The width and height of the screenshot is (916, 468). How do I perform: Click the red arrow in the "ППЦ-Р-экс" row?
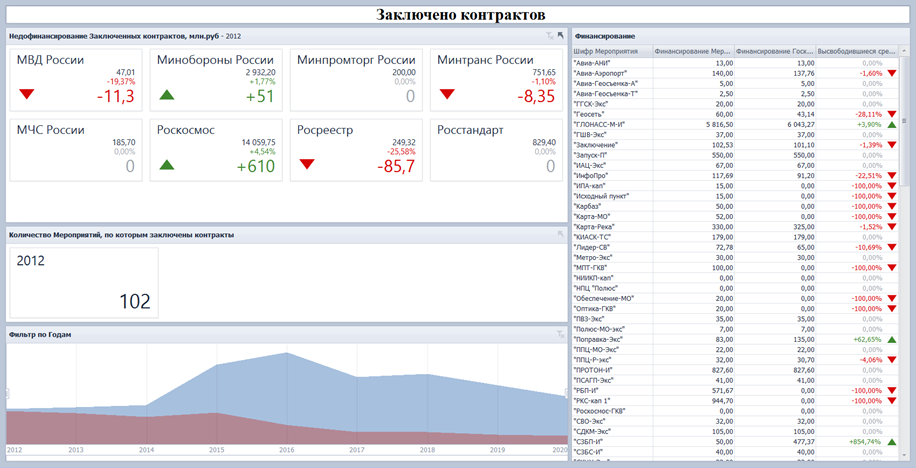click(891, 359)
